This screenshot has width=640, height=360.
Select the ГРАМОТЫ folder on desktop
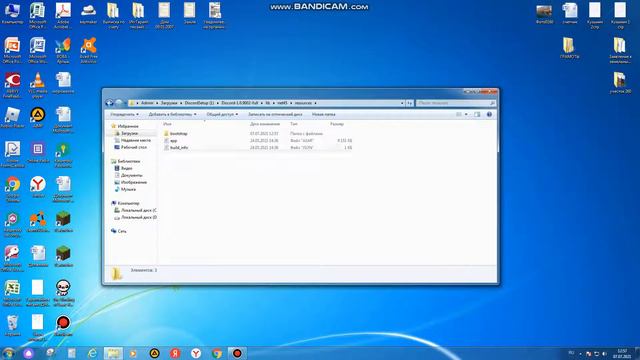tap(569, 48)
